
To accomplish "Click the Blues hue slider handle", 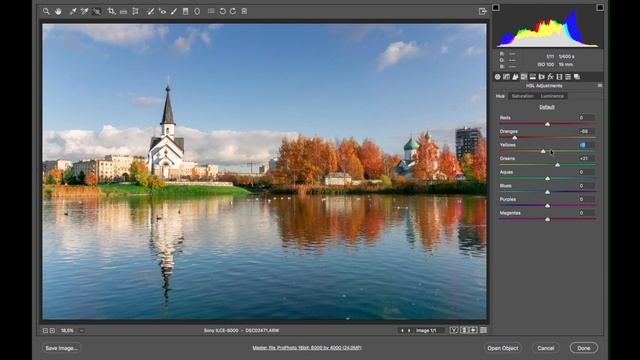I will [547, 192].
